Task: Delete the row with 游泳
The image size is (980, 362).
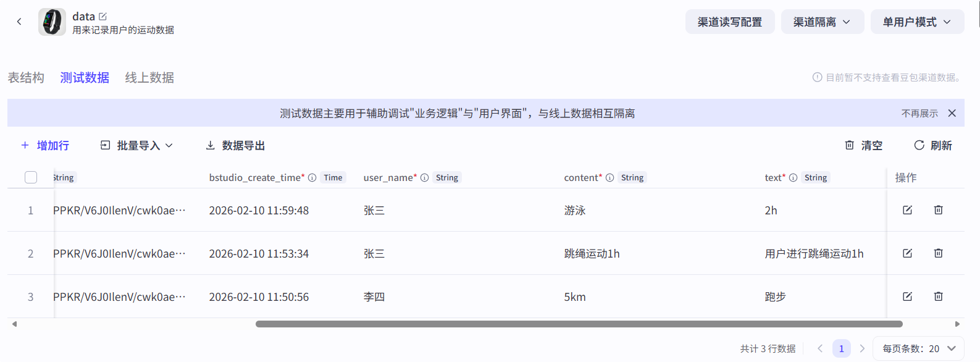Action: (938, 210)
